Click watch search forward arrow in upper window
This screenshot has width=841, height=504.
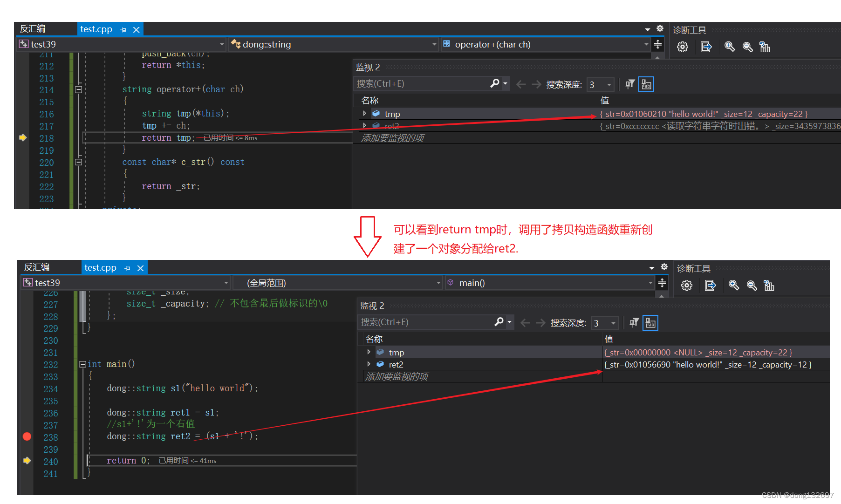(x=536, y=84)
